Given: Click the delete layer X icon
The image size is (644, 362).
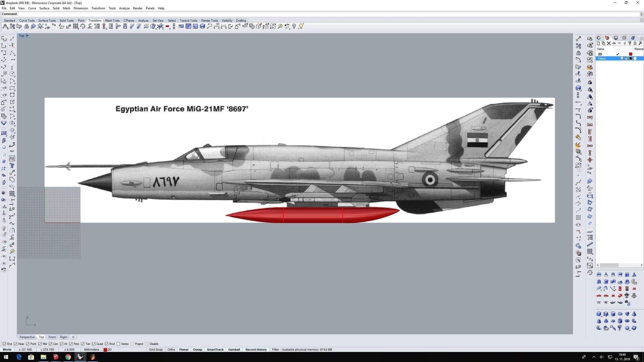Looking at the screenshot, I should coord(609,43).
